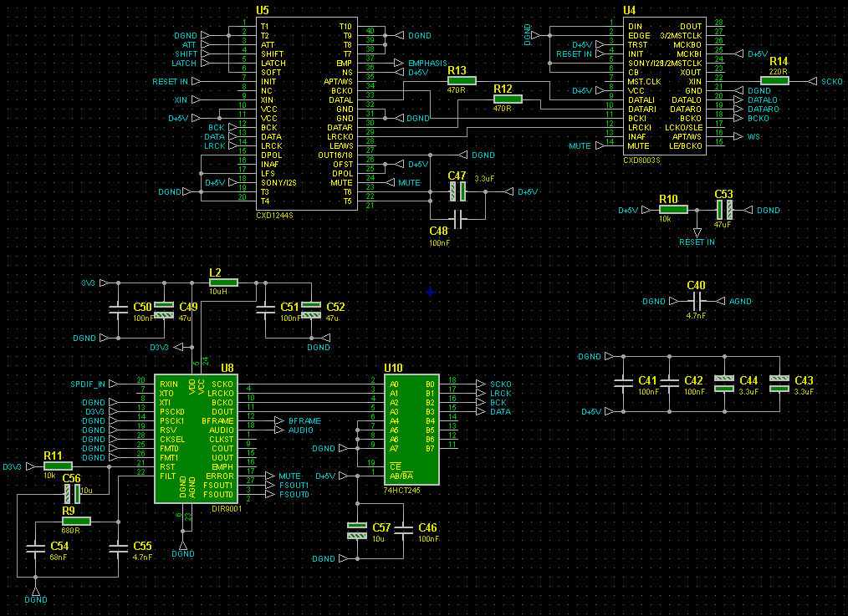Click the DIR9001 part name text
The height and width of the screenshot is (616, 848).
point(226,509)
